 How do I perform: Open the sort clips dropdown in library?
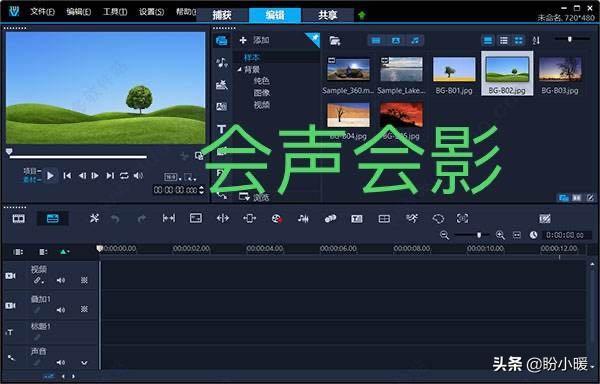tap(536, 41)
